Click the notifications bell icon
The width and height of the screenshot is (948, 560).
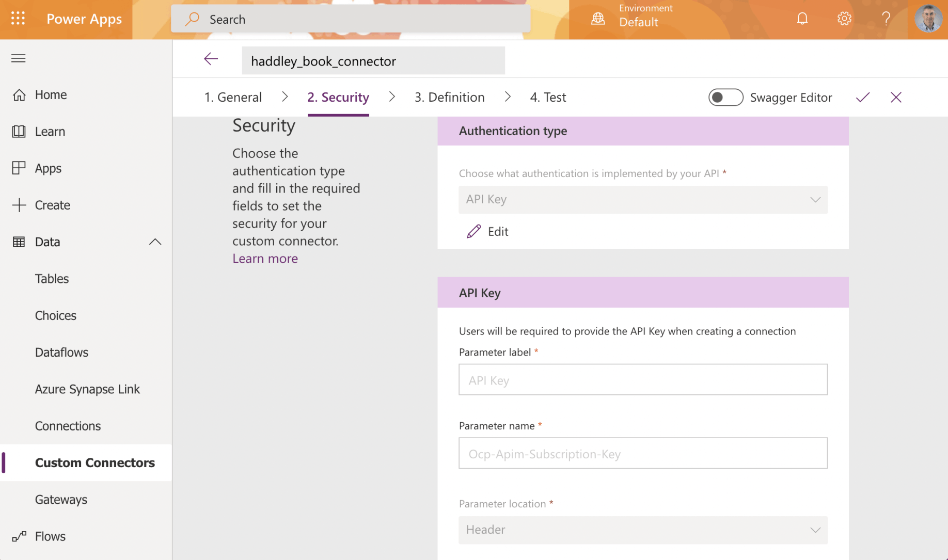pyautogui.click(x=802, y=19)
